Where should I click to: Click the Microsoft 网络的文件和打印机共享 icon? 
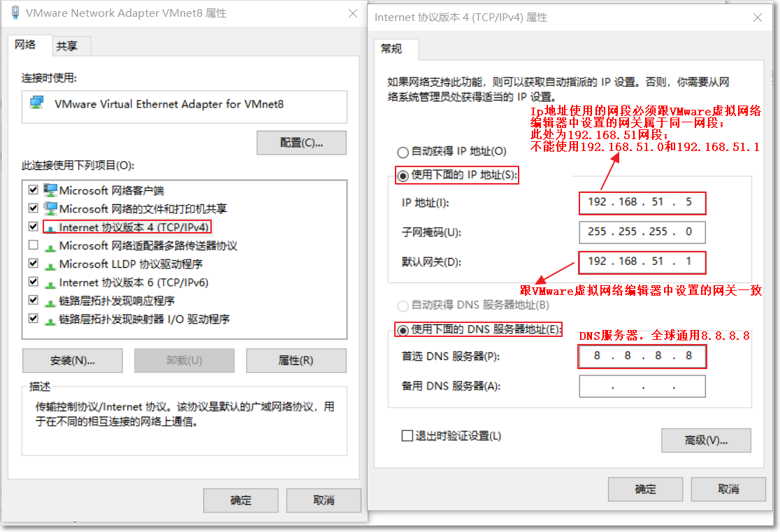pos(50,208)
